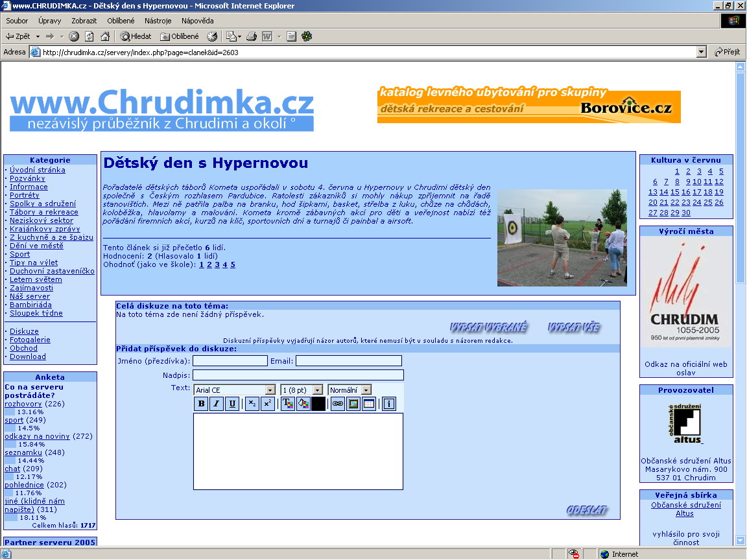
Task: Go to the Home page
Action: (x=105, y=36)
